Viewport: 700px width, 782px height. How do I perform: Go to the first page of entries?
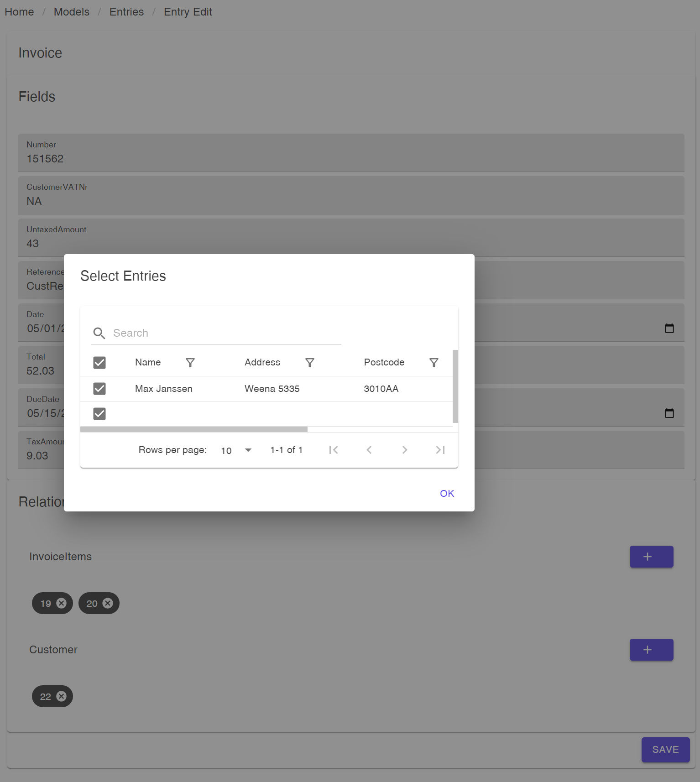(334, 450)
